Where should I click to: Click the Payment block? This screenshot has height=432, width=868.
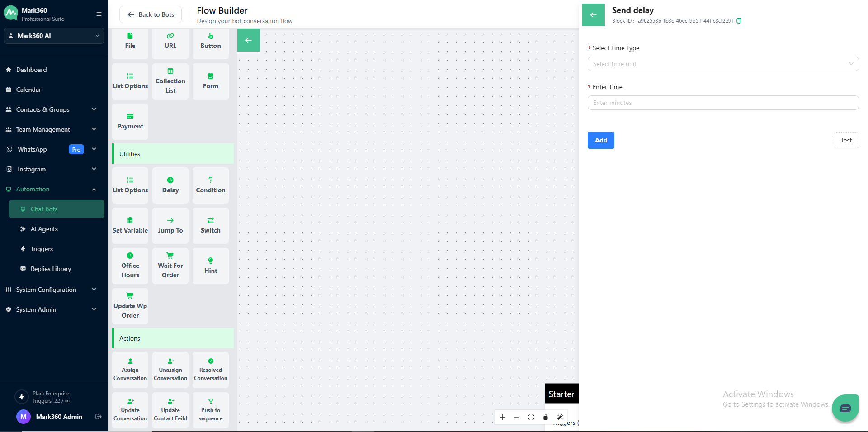coord(130,121)
